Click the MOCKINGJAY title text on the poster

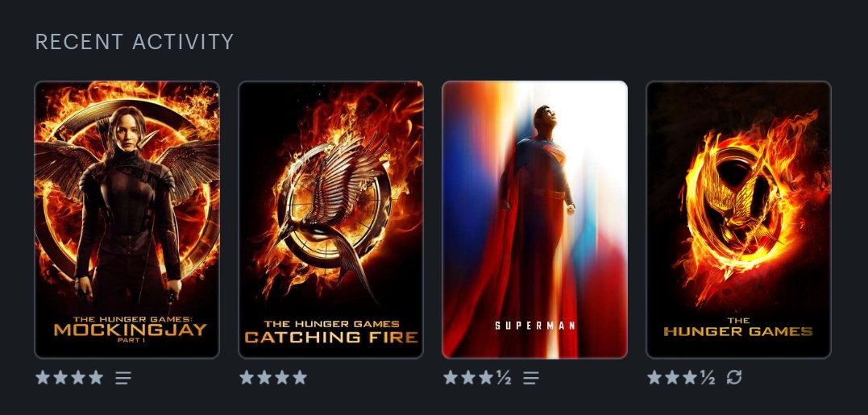[130, 330]
